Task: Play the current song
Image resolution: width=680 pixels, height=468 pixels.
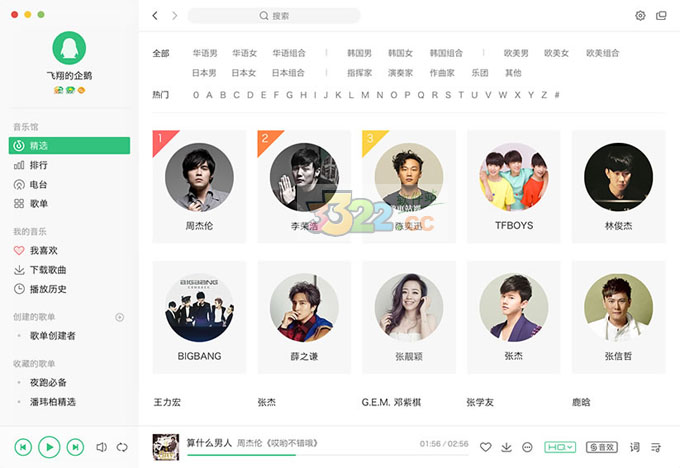Action: (x=49, y=447)
